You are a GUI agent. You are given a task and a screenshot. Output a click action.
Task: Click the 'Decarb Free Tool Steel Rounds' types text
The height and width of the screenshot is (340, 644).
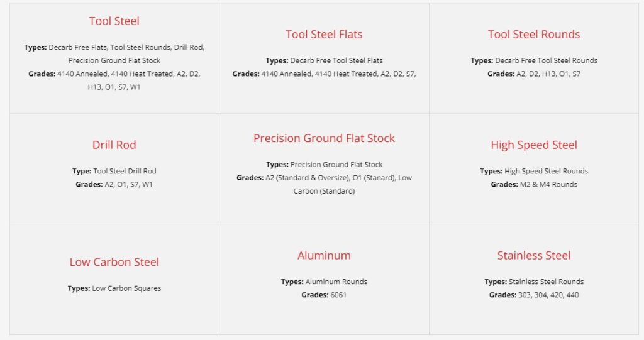pos(547,60)
